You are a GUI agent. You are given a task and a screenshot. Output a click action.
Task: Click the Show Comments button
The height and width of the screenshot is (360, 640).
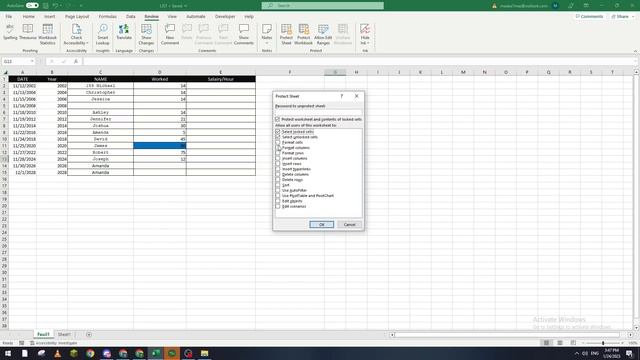click(x=244, y=34)
